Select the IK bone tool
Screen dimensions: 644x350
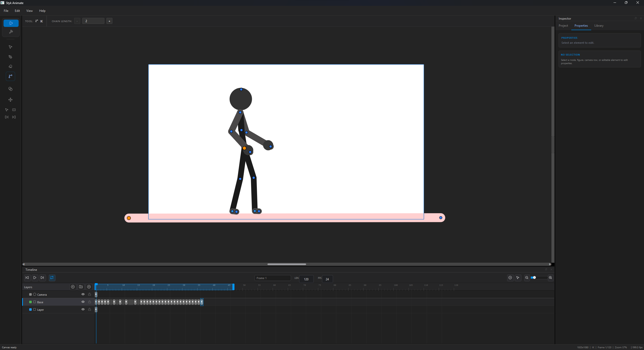[x=10, y=76]
